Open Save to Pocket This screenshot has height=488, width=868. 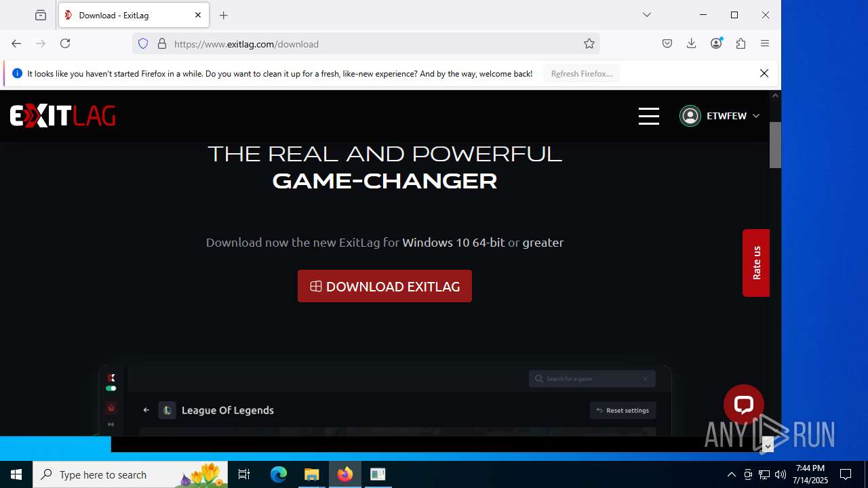[x=667, y=43]
